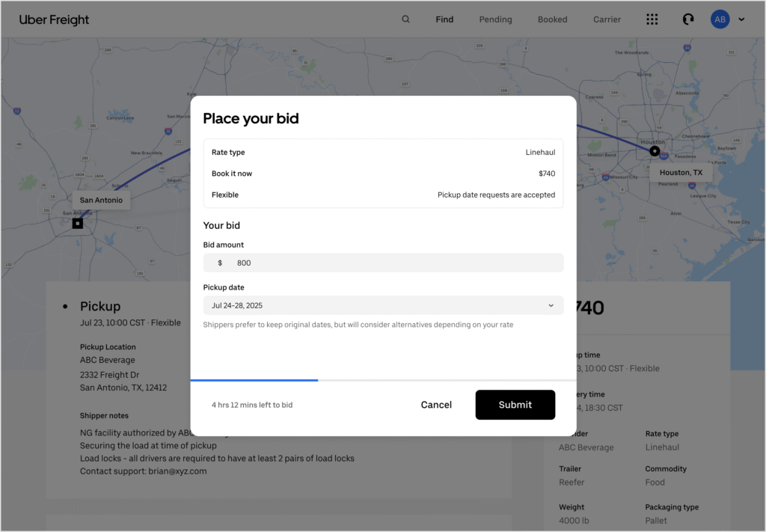766x532 pixels.
Task: Select "Pickup date requests are accepted" text
Action: 497,195
